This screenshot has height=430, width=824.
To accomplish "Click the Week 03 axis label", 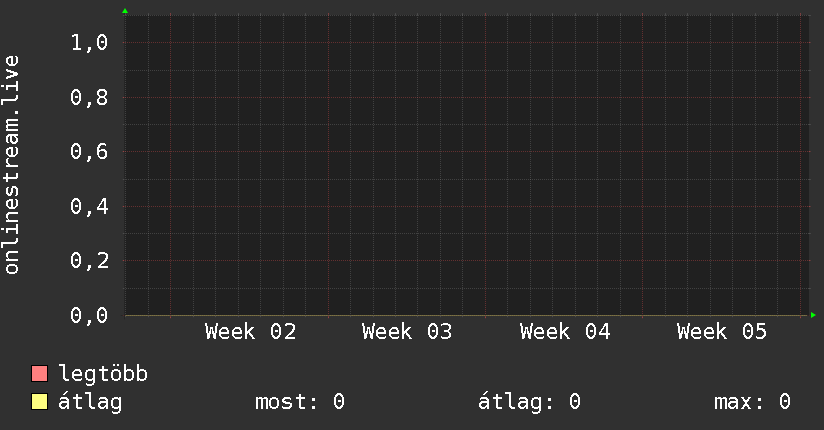I will [407, 332].
